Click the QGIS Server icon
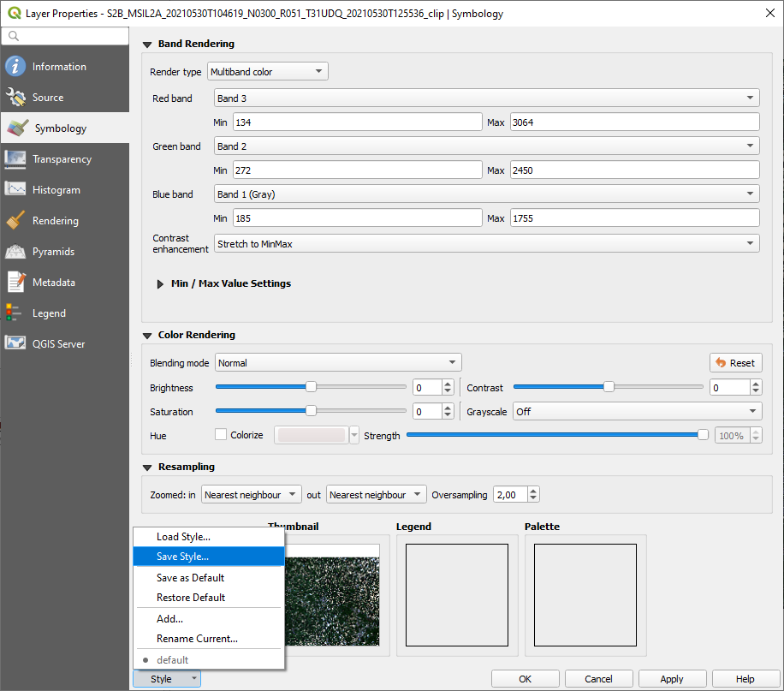The image size is (784, 691). [15, 344]
